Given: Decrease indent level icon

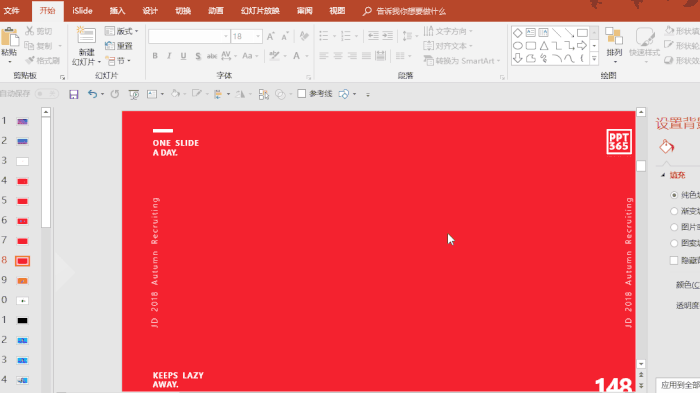Looking at the screenshot, I should click(x=373, y=36).
